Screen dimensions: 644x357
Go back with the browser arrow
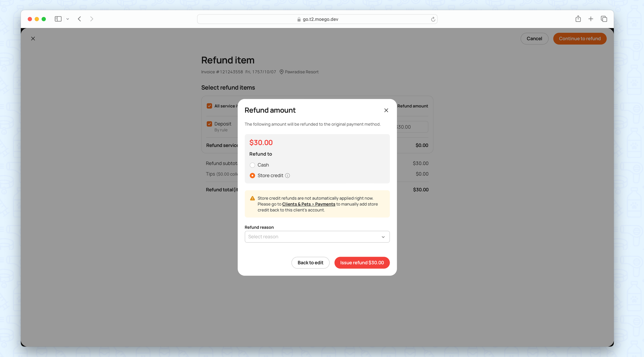(80, 19)
